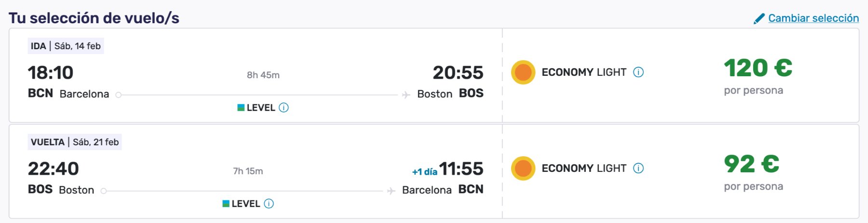Show Economy Light info for the 92 € fare

(x=638, y=168)
